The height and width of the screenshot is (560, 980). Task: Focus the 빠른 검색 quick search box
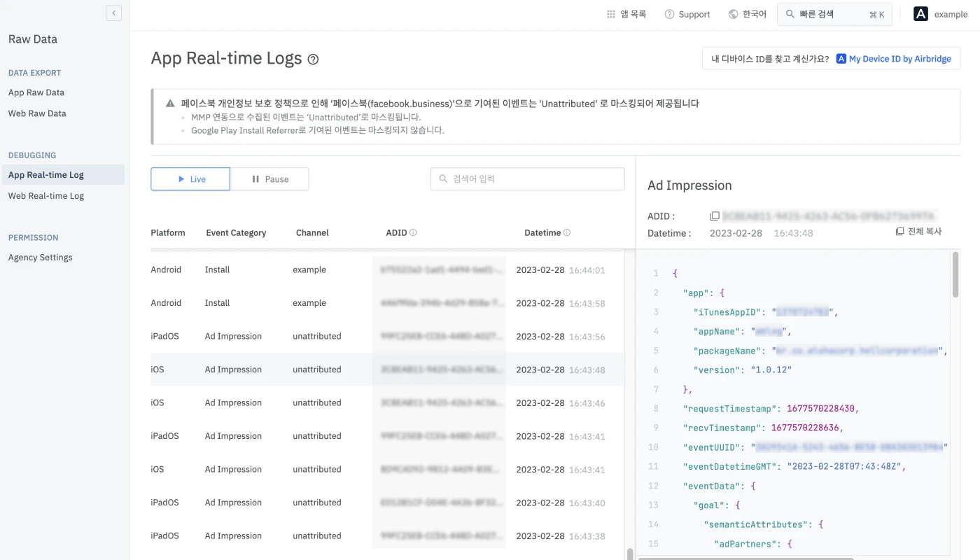click(x=834, y=14)
